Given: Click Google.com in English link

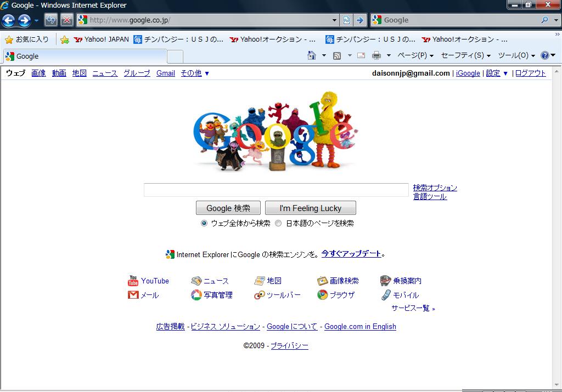Looking at the screenshot, I should pyautogui.click(x=360, y=327).
